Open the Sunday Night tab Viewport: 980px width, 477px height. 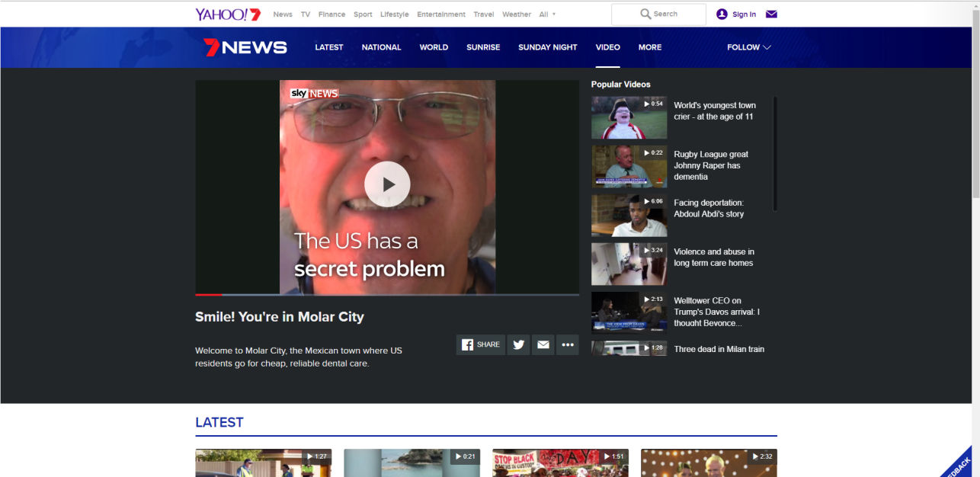point(547,47)
